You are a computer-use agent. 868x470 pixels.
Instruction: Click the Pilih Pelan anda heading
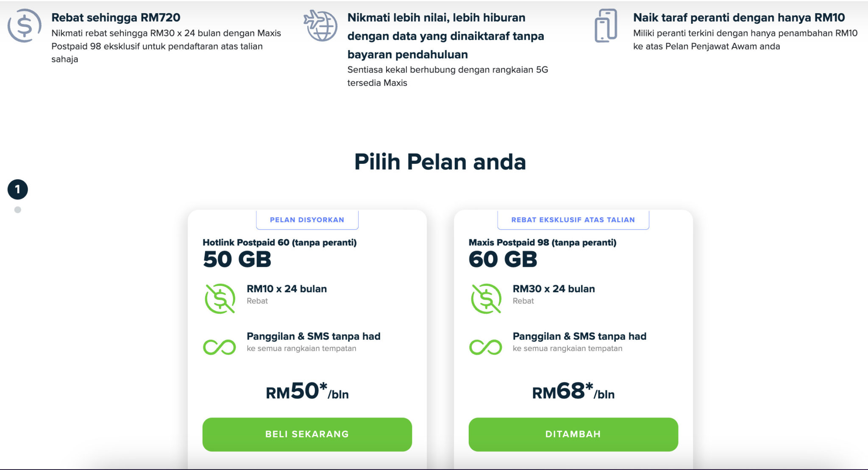[440, 162]
